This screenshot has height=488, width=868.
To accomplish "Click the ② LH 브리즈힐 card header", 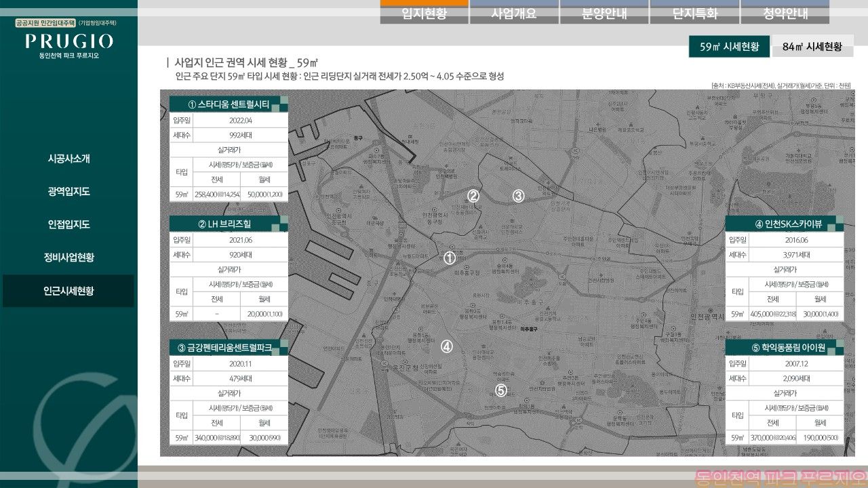I will 229,224.
